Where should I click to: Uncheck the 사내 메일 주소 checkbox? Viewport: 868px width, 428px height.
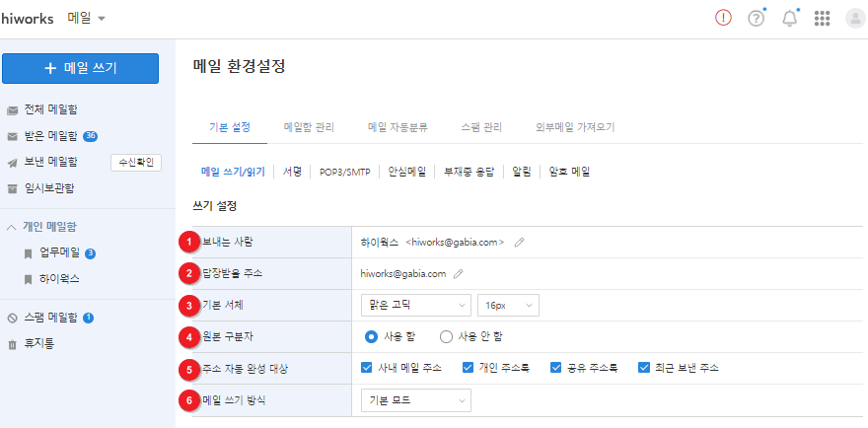[367, 368]
